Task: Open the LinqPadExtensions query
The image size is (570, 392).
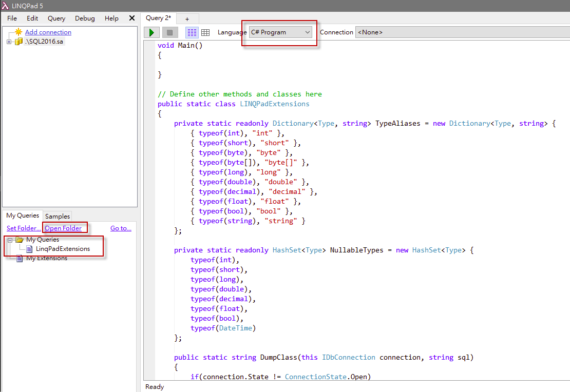Action: pos(63,249)
